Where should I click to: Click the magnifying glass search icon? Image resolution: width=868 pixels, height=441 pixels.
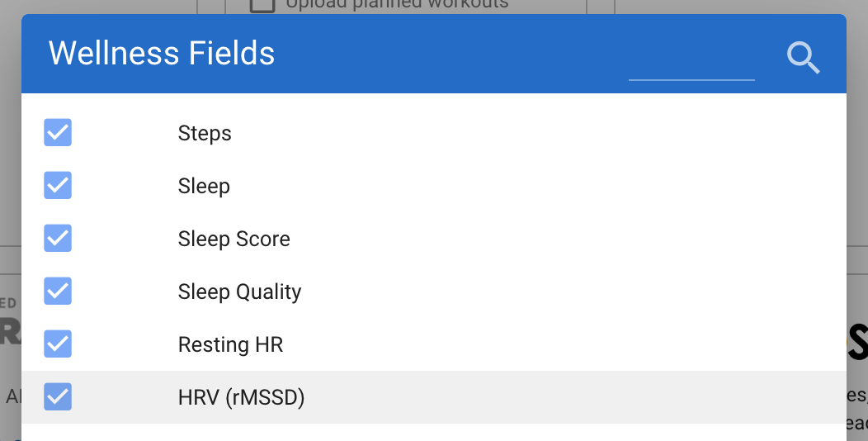coord(803,58)
